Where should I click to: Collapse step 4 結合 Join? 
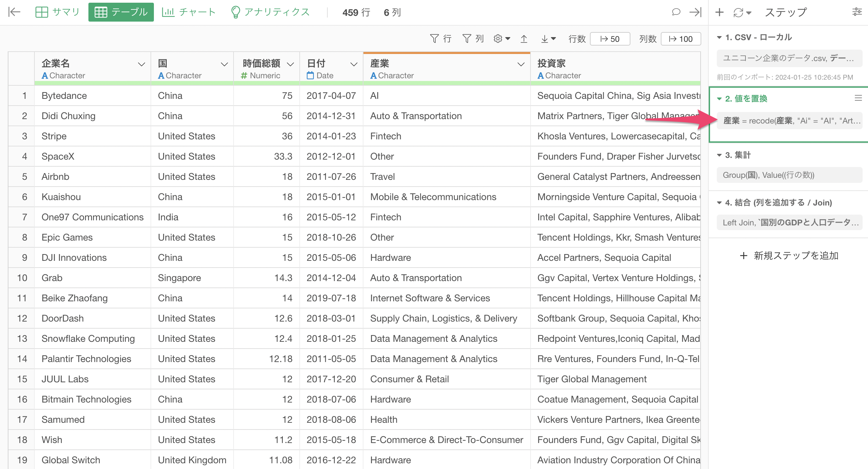[719, 203]
